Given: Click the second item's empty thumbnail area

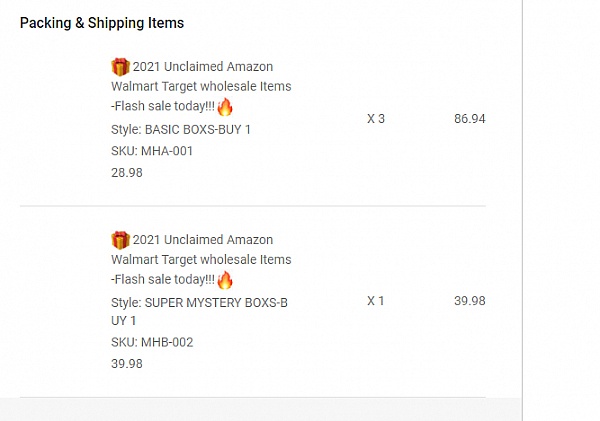Looking at the screenshot, I should click(x=61, y=301).
